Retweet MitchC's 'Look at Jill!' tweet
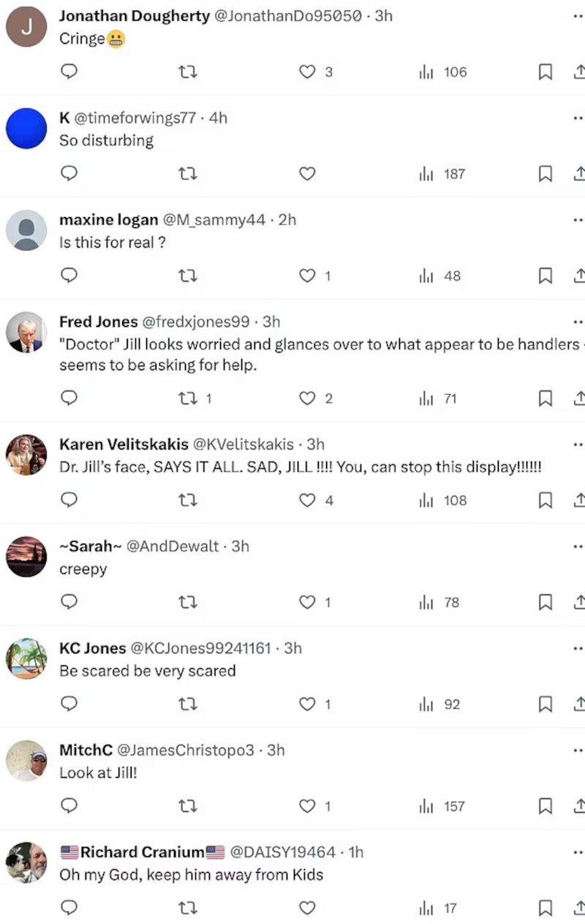The height and width of the screenshot is (924, 585). tap(189, 806)
